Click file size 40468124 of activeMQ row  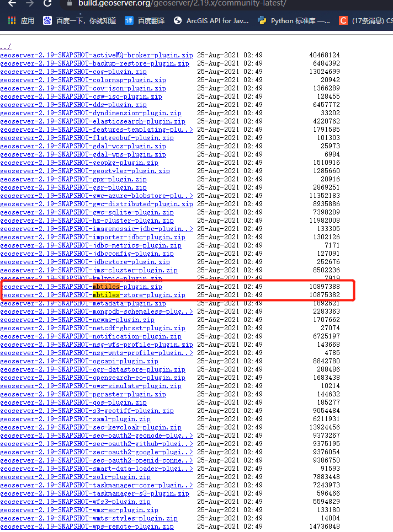click(x=325, y=55)
